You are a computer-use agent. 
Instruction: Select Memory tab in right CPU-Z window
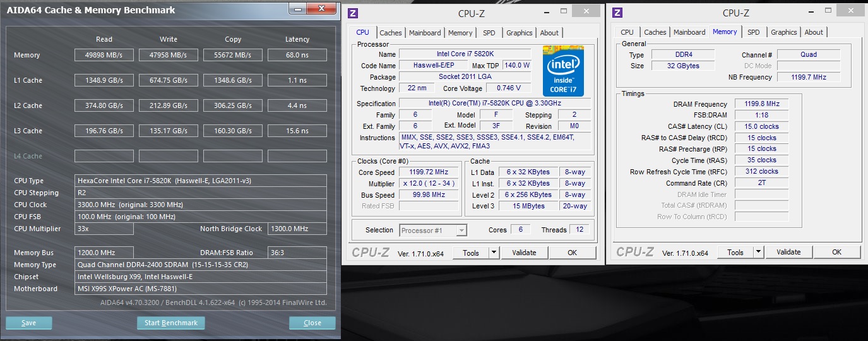click(725, 32)
